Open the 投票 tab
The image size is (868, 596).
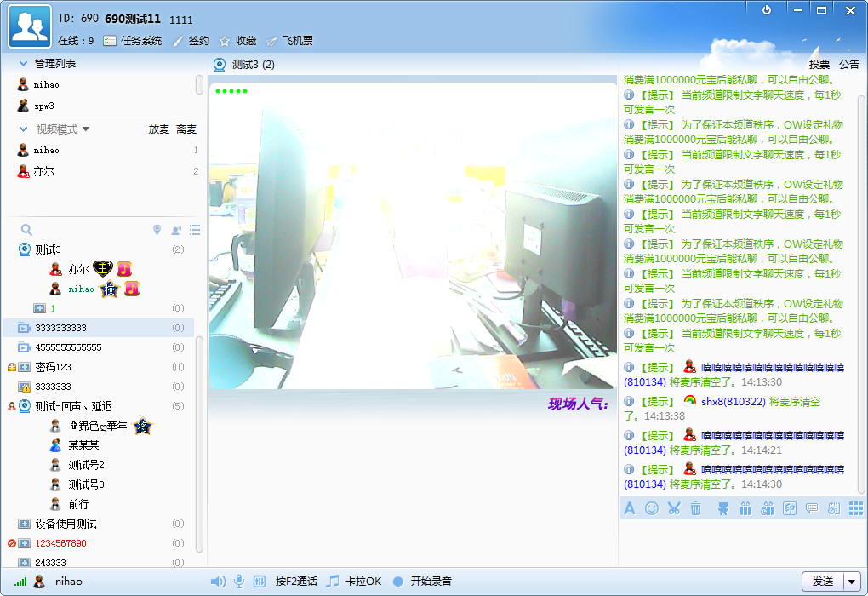point(819,64)
